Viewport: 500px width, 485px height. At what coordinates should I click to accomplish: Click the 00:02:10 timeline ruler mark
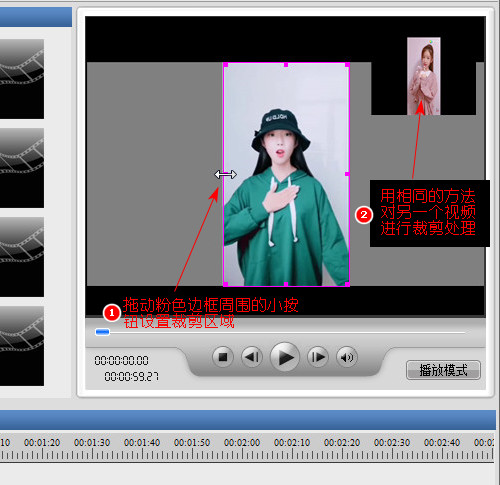click(x=292, y=443)
